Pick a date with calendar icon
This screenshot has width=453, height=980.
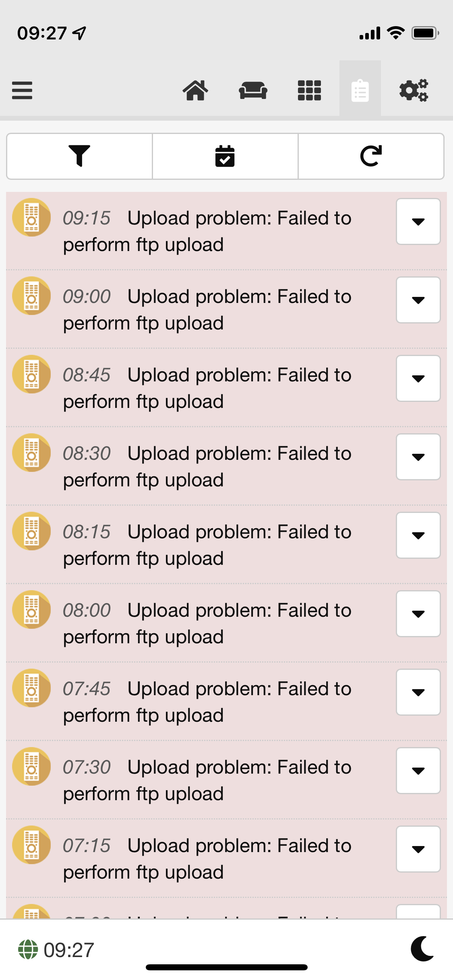pos(225,156)
